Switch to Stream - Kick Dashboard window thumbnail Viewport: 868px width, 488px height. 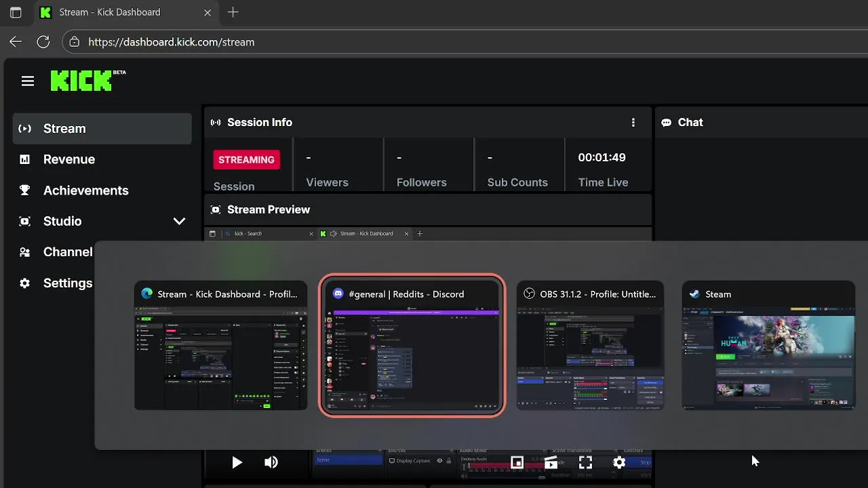pyautogui.click(x=220, y=346)
